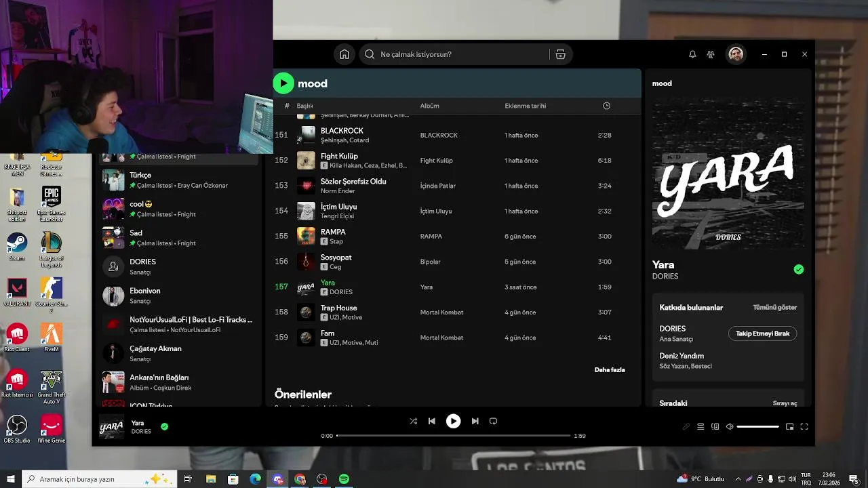Click 'Tümünü göster' credits link
Image resolution: width=868 pixels, height=488 pixels.
tap(774, 308)
